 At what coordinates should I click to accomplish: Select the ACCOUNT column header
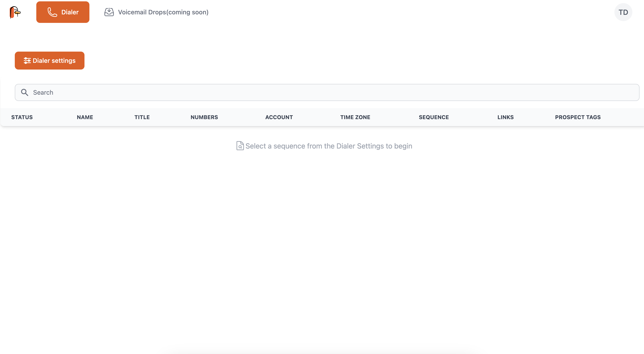pyautogui.click(x=279, y=117)
